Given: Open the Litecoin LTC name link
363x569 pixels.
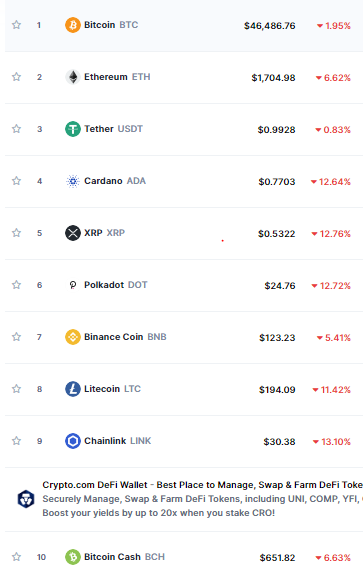Looking at the screenshot, I should click(x=112, y=389).
